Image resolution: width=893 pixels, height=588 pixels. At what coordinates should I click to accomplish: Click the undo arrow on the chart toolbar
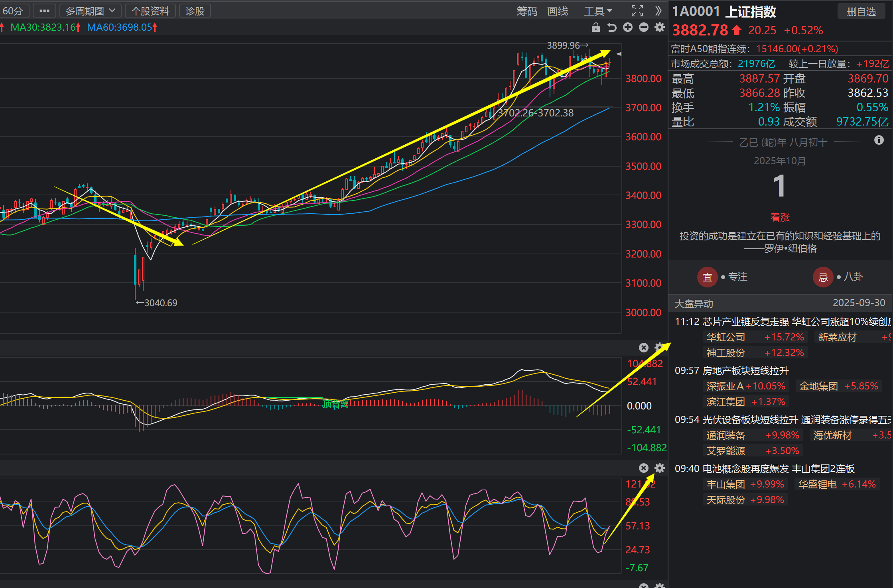(612, 27)
